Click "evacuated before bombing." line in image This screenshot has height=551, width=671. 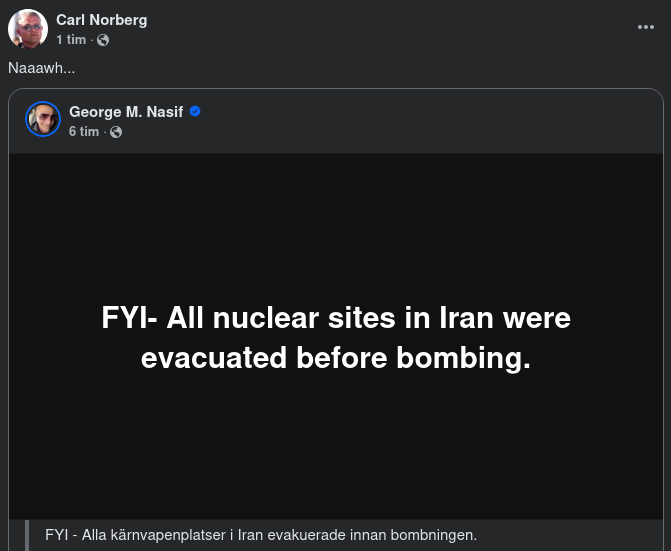[336, 358]
